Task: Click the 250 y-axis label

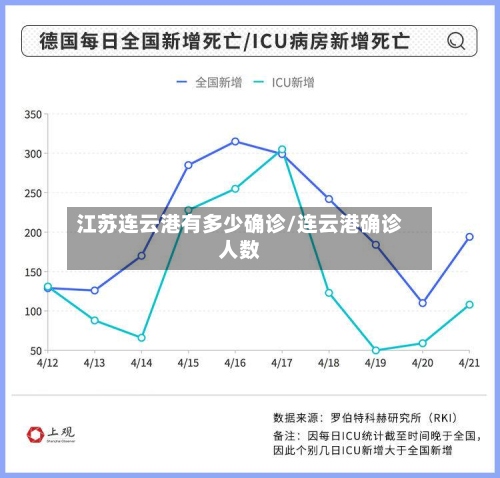Action: (x=33, y=193)
